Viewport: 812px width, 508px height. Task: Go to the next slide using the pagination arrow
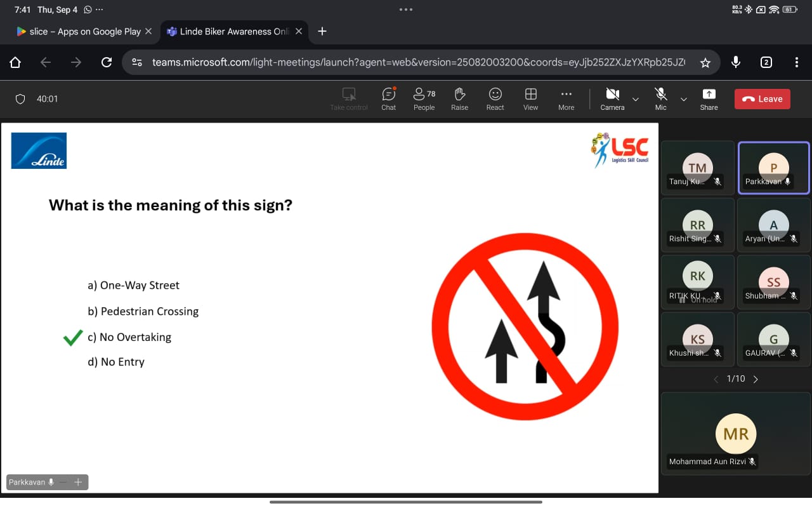(x=756, y=378)
